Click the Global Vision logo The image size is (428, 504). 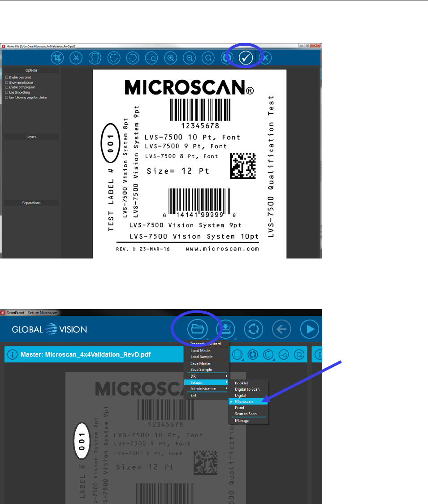coord(49,329)
